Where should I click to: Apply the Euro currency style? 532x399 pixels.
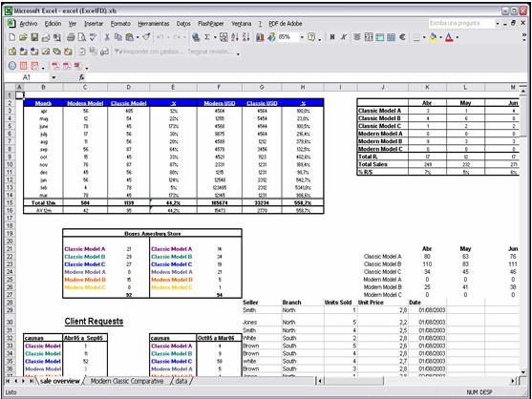(x=402, y=37)
